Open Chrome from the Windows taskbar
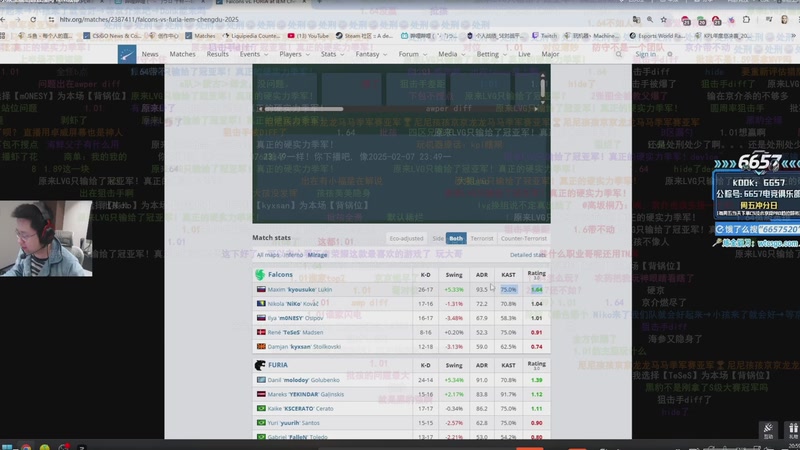This screenshot has width=800, height=450. pyautogui.click(x=27, y=447)
